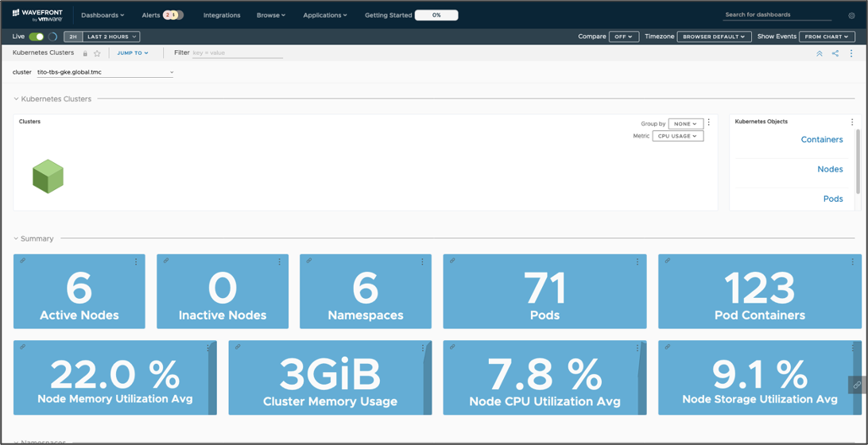Open the Dashboards menu
Image resolution: width=868 pixels, height=445 pixels.
(103, 15)
